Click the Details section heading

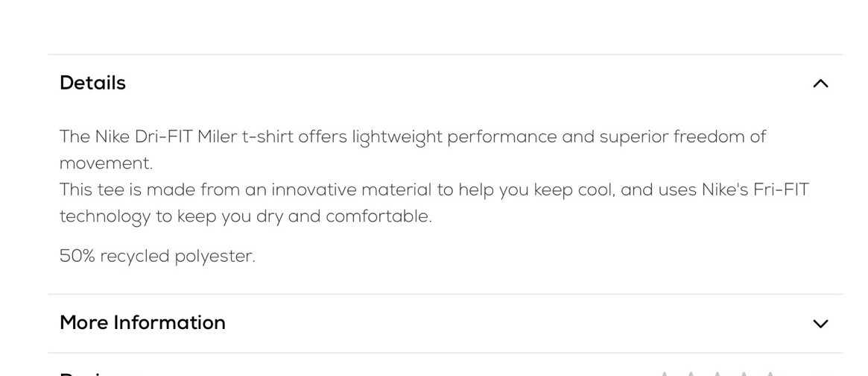pyautogui.click(x=92, y=83)
